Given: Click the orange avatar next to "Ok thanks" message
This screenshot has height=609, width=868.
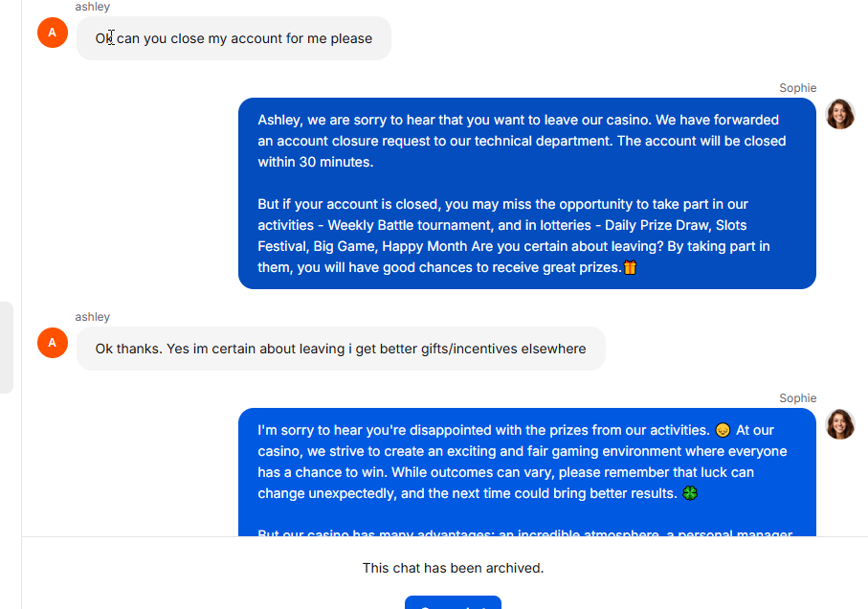Looking at the screenshot, I should (53, 343).
